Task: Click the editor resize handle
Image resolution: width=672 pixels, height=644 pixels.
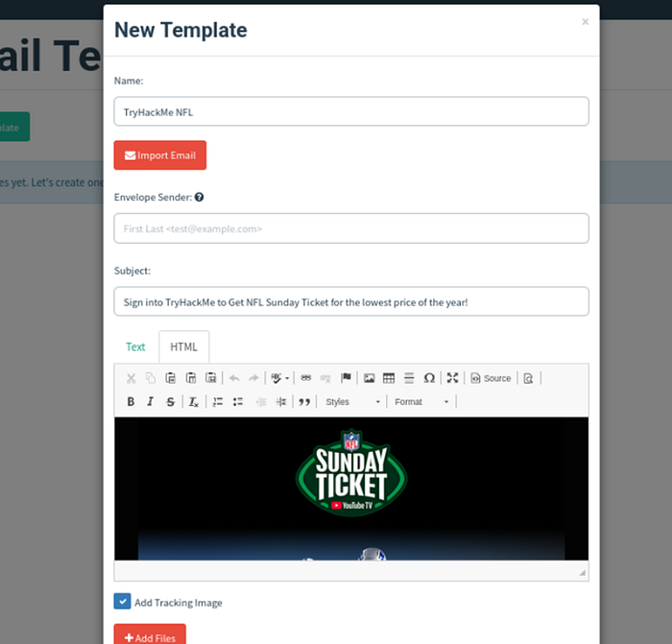Action: 582,572
